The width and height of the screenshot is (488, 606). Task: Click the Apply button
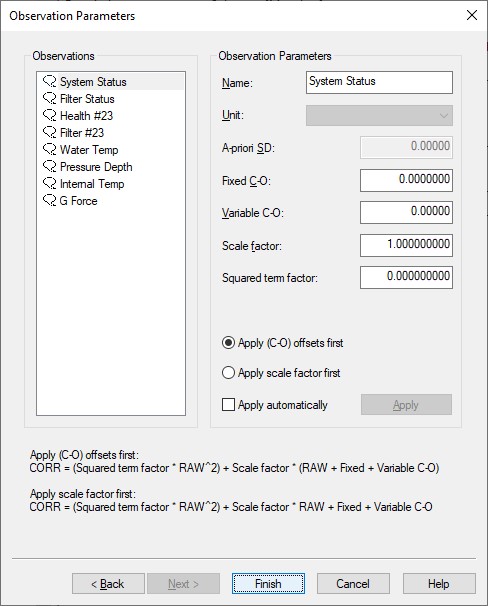pos(406,405)
